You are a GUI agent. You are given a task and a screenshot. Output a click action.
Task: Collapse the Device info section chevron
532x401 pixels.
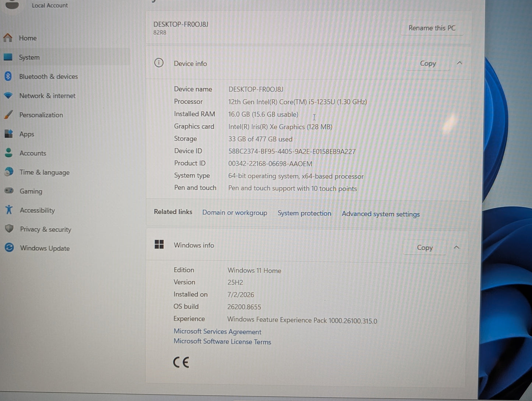coord(459,63)
